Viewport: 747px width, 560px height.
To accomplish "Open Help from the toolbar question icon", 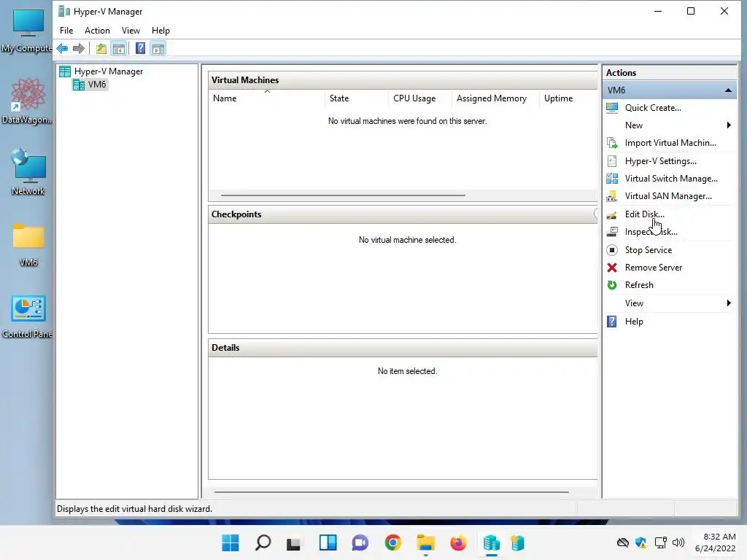I will click(140, 49).
